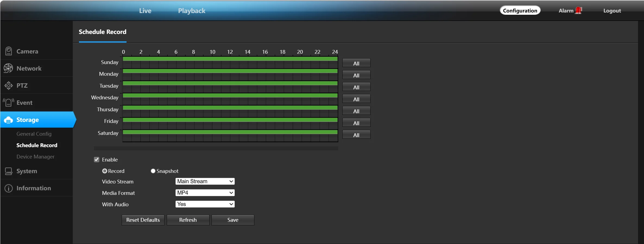Select the Event alarm icon
The image size is (644, 244).
pos(8,103)
